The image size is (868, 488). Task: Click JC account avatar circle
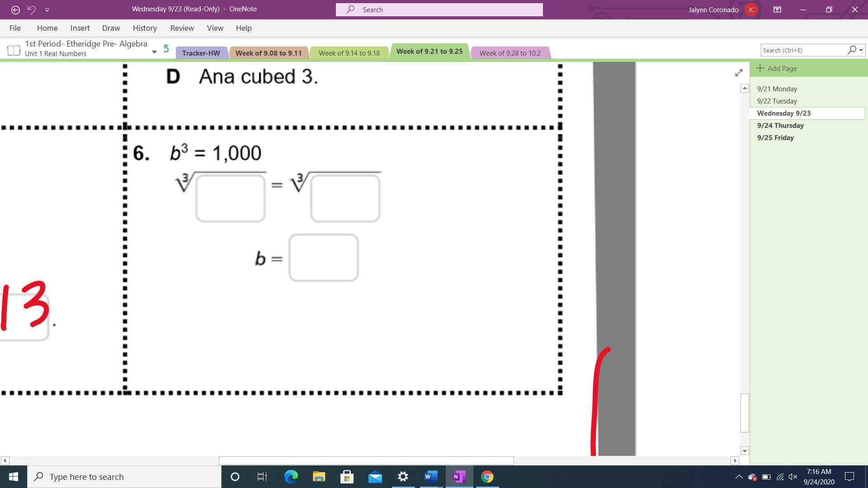[751, 9]
